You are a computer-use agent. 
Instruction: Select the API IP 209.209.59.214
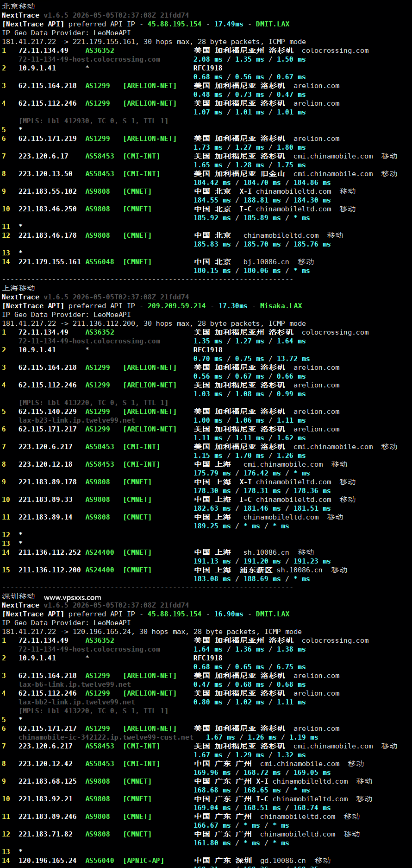pos(176,306)
